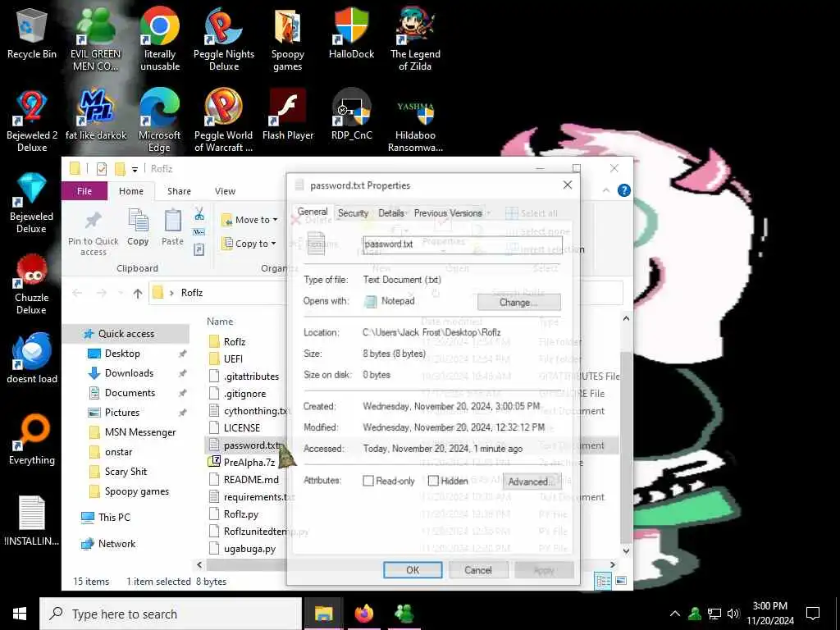
Task: Click the Advanced... attributes button
Action: pyautogui.click(x=531, y=481)
